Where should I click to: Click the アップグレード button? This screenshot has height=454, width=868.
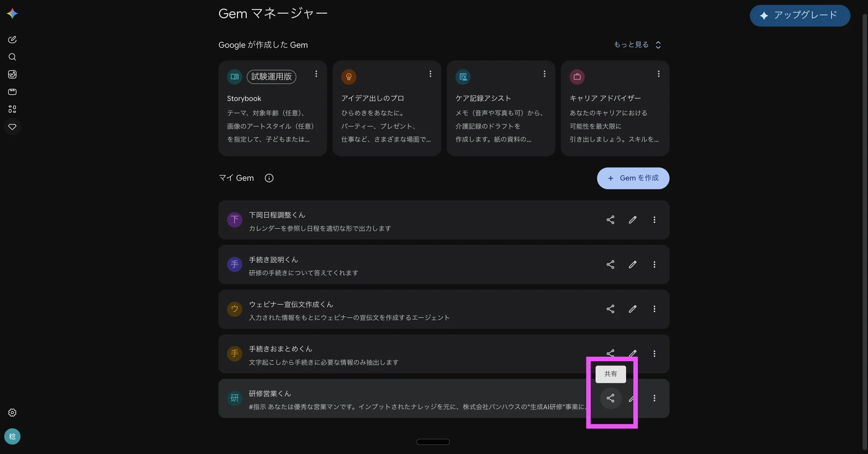point(800,16)
